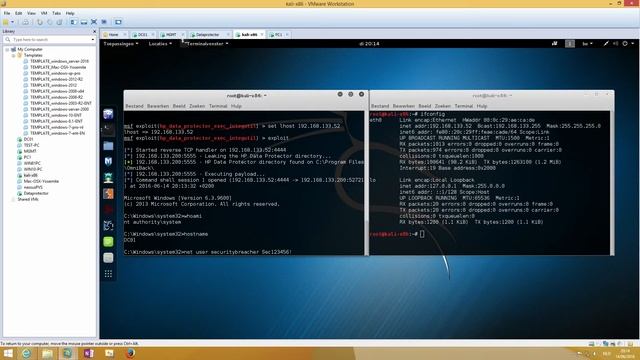This screenshot has height=360, width=640.
Task: Switch to the Home tab
Action: coord(113,35)
